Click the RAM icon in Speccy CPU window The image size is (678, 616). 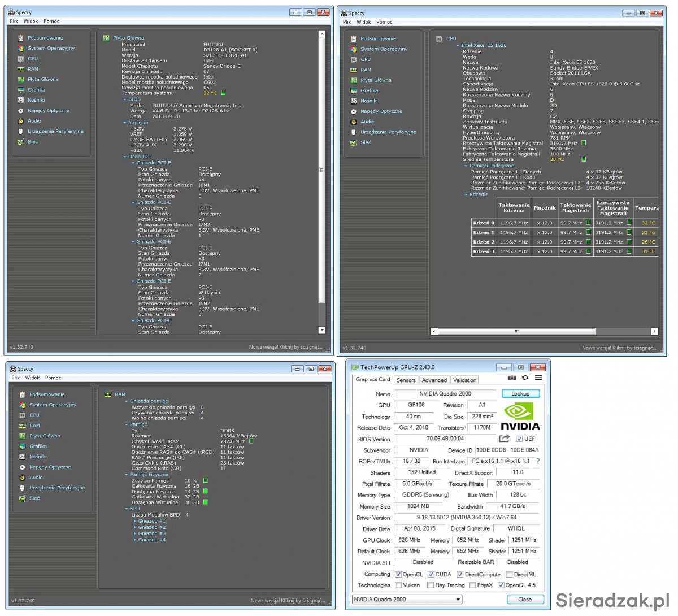tap(354, 70)
